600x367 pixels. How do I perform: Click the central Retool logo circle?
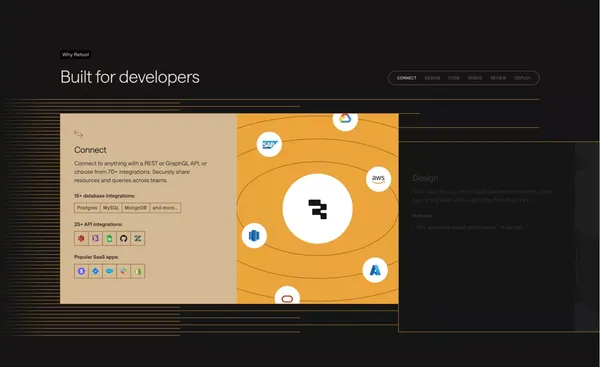(x=318, y=209)
